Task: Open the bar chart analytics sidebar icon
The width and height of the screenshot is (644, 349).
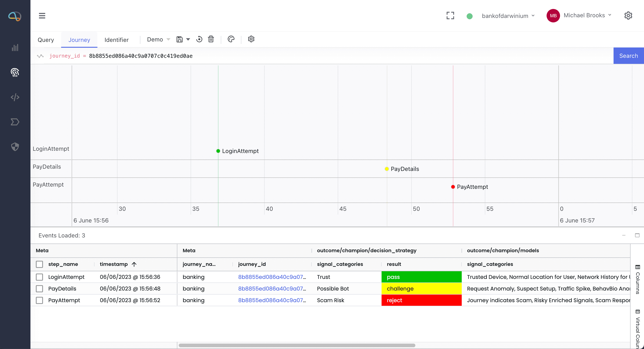Action: (x=15, y=47)
